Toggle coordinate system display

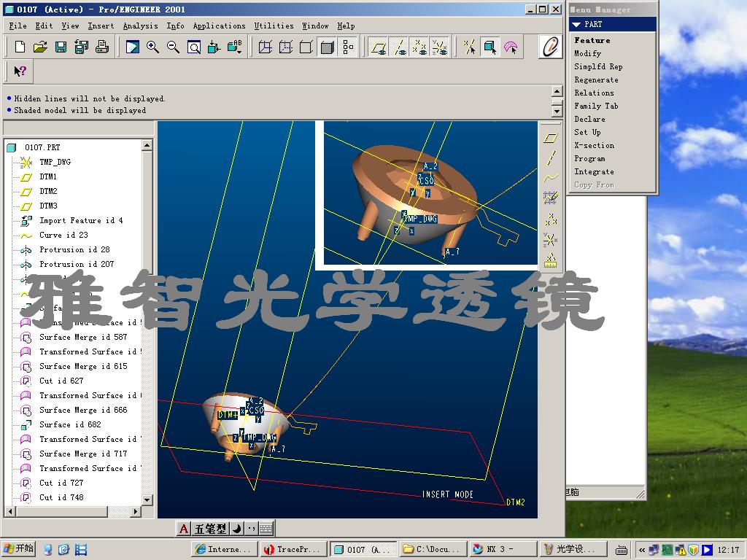(x=438, y=46)
